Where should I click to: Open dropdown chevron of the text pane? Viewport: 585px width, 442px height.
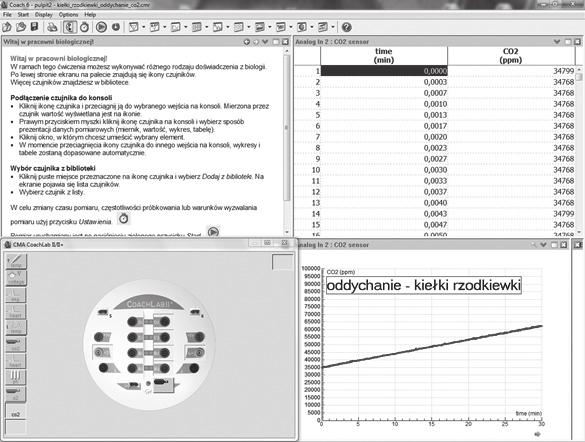click(x=265, y=42)
